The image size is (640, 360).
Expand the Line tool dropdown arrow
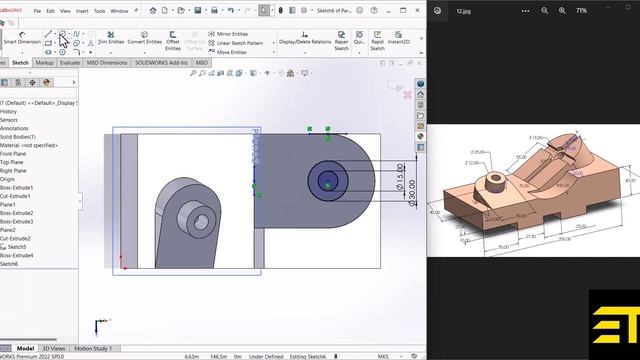tap(55, 34)
